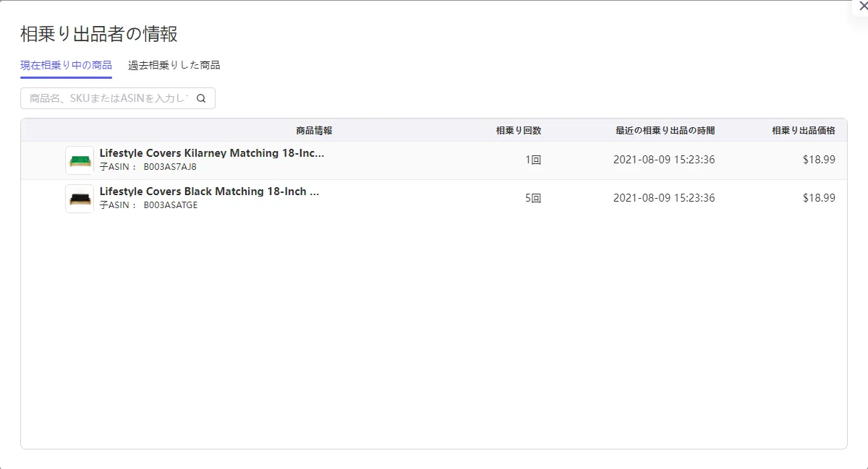Open the green Kilarney sofa thumbnail

pos(80,160)
